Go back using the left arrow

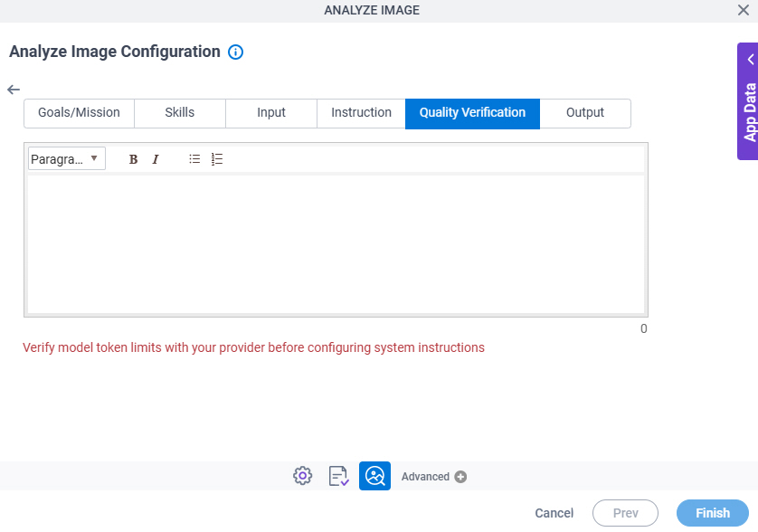pos(14,90)
